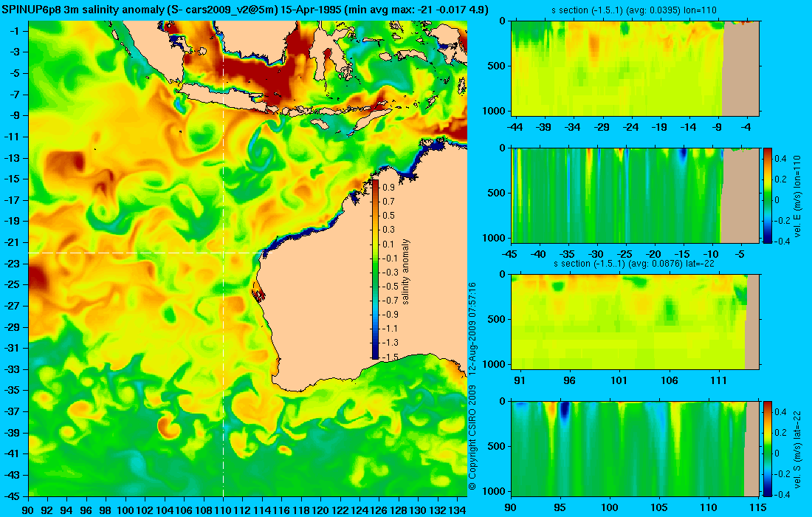Viewport: 812px width, 517px height.
Task: Click the '-1' latitude label on main map
Action: point(14,31)
